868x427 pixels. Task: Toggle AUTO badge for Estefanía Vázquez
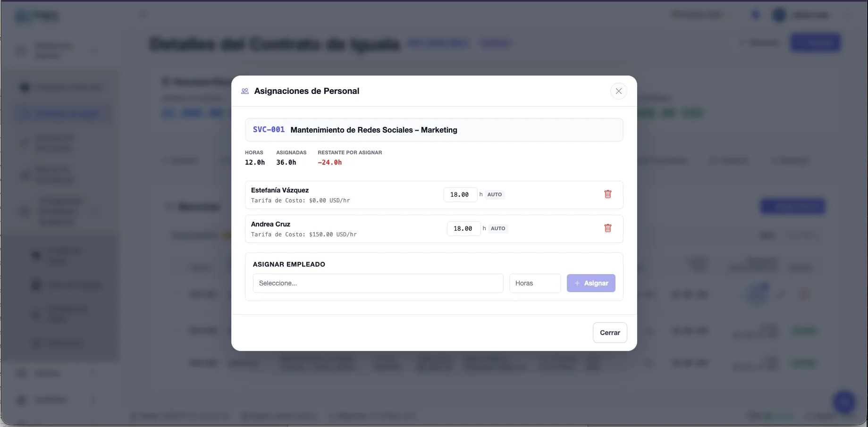click(495, 194)
